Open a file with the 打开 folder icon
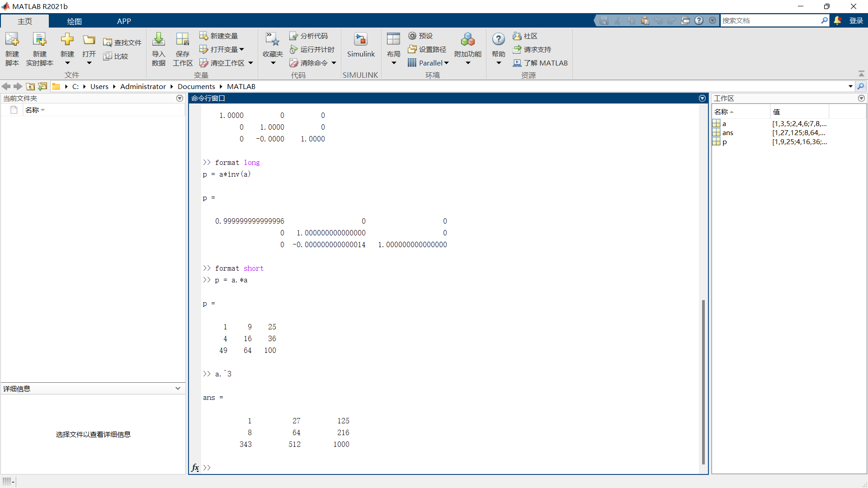 [89, 49]
